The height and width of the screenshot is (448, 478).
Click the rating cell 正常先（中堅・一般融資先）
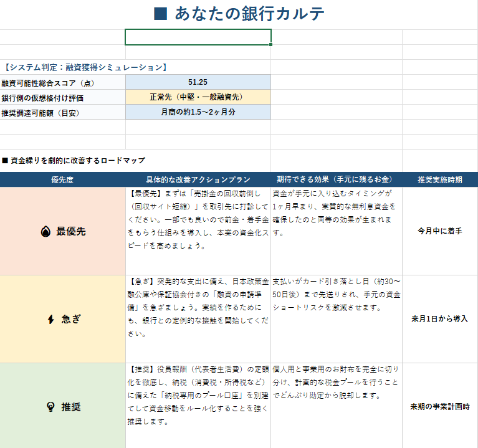(x=198, y=97)
